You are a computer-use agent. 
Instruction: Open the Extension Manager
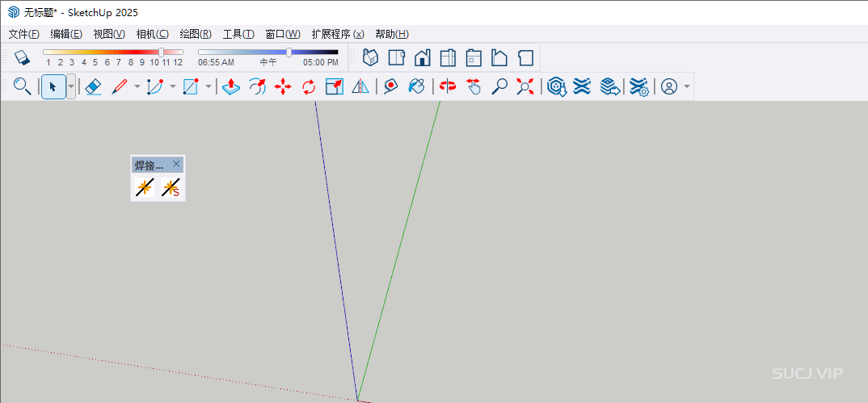click(638, 86)
